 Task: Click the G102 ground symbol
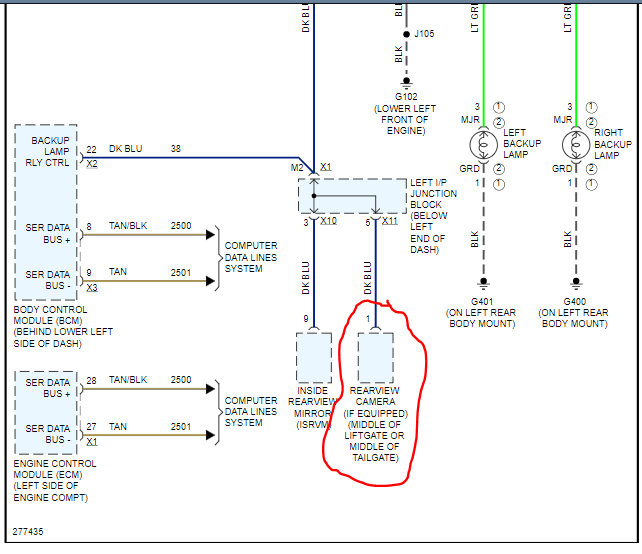pyautogui.click(x=406, y=83)
